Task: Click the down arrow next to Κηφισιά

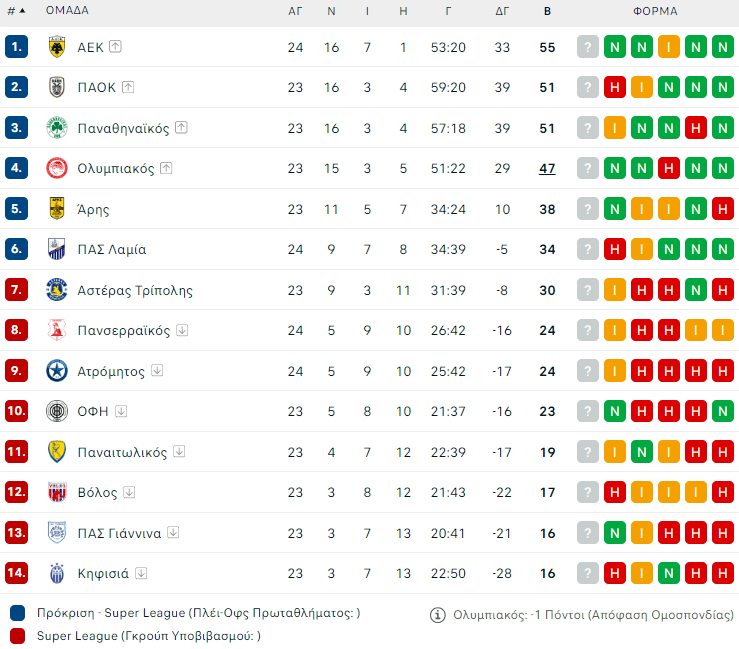Action: [x=142, y=573]
